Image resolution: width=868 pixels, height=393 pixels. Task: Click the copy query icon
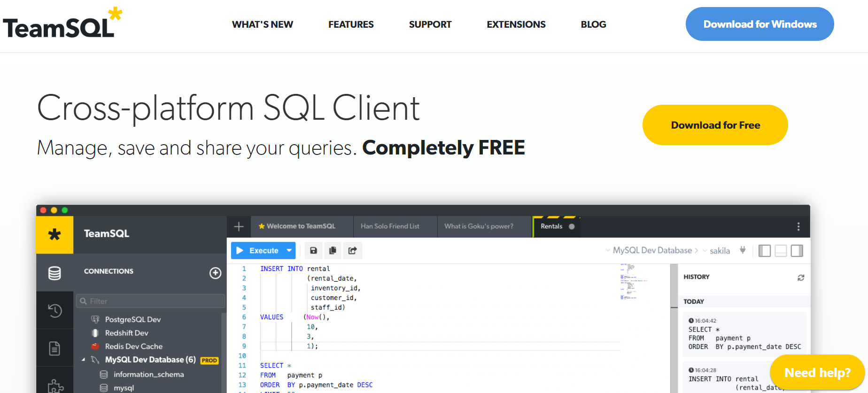click(x=333, y=251)
